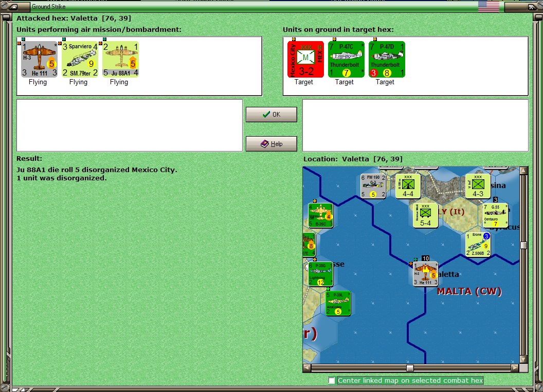543x392 pixels.
Task: Click the 5-4 infantry counter on the map
Action: tap(425, 215)
